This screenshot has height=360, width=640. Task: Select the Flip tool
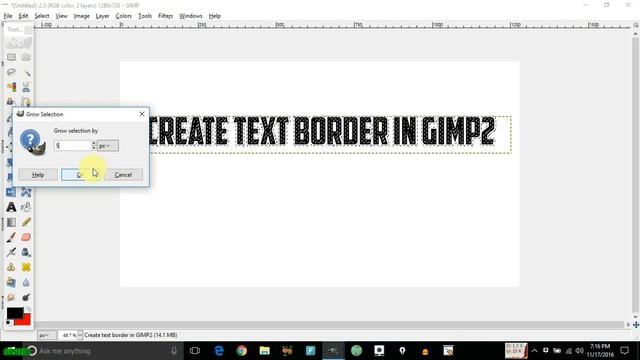[x=11, y=192]
